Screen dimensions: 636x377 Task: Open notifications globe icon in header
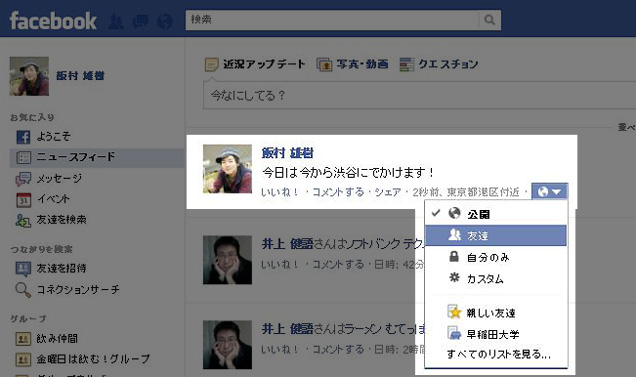[165, 21]
